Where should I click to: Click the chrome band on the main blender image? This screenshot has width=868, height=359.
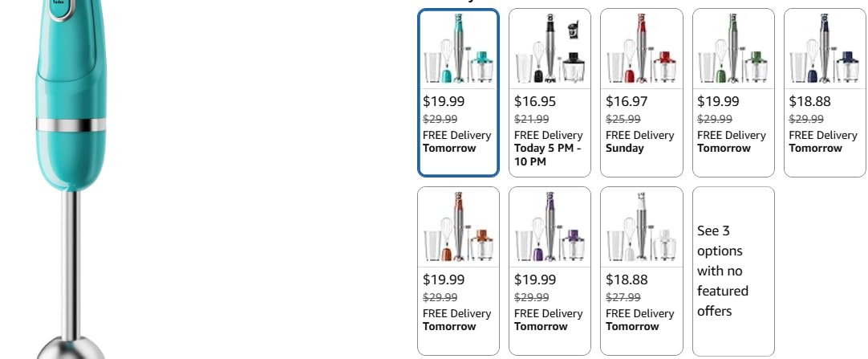71,125
